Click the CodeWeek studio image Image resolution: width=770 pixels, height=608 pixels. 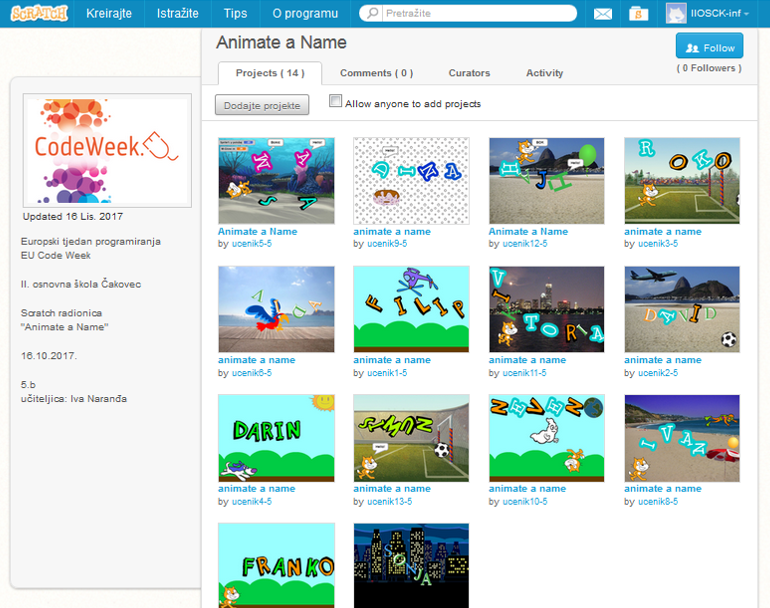point(107,151)
